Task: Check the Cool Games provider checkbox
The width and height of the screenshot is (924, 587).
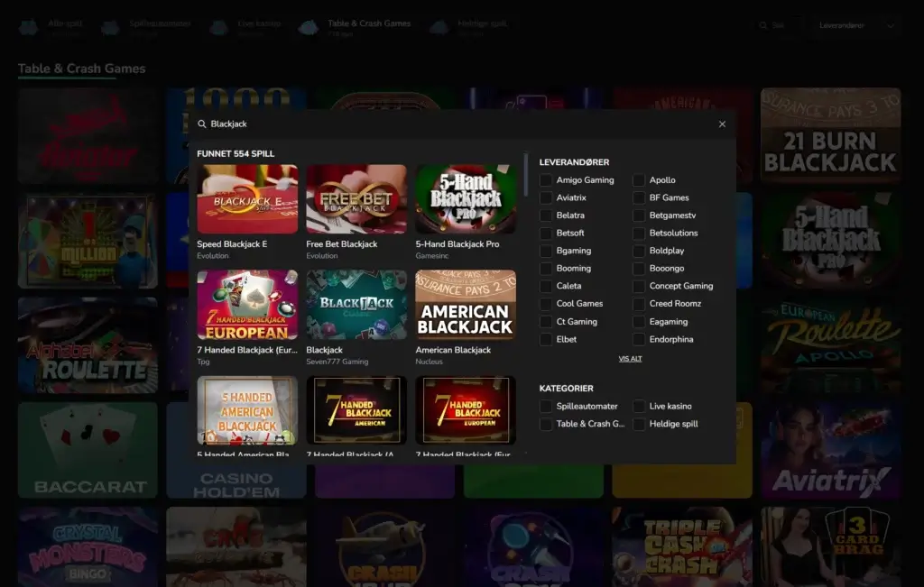Action: [546, 304]
